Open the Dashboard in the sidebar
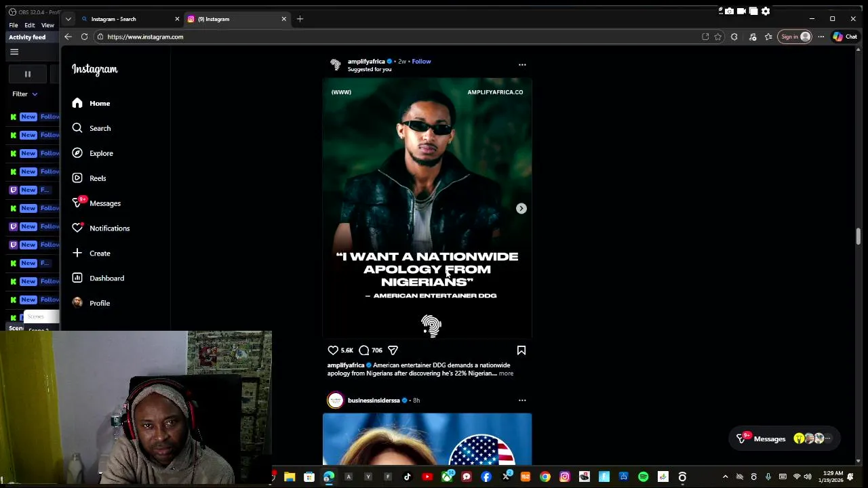The image size is (868, 488). (98, 278)
